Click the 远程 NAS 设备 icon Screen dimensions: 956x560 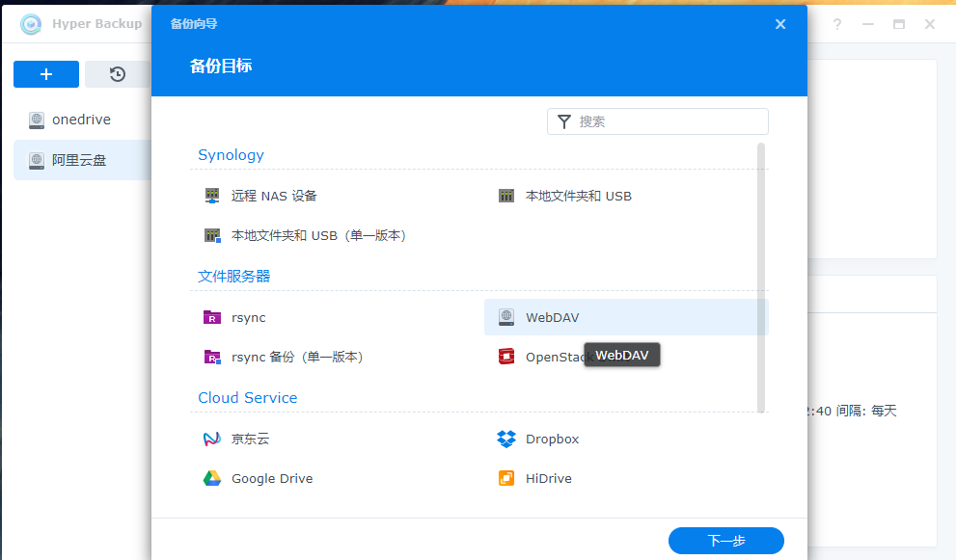pyautogui.click(x=211, y=196)
